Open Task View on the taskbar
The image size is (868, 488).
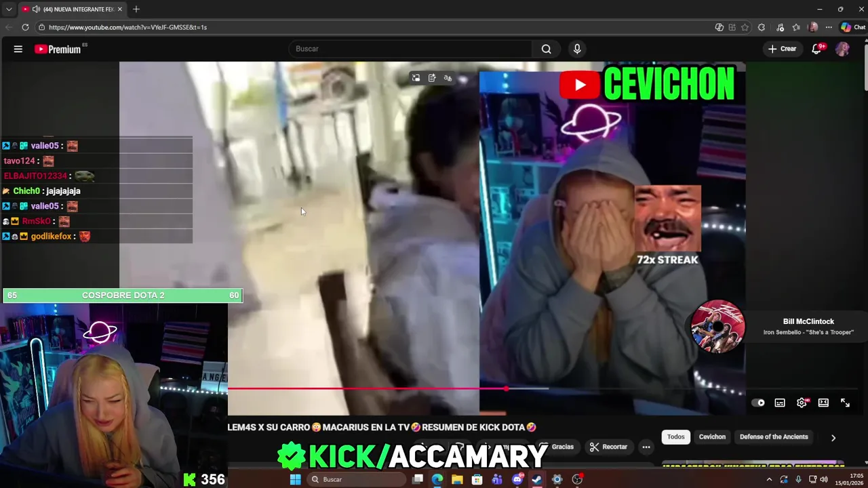418,479
